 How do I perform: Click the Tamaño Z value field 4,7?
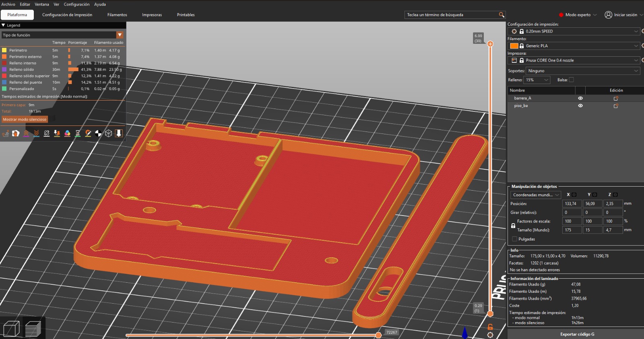point(613,230)
